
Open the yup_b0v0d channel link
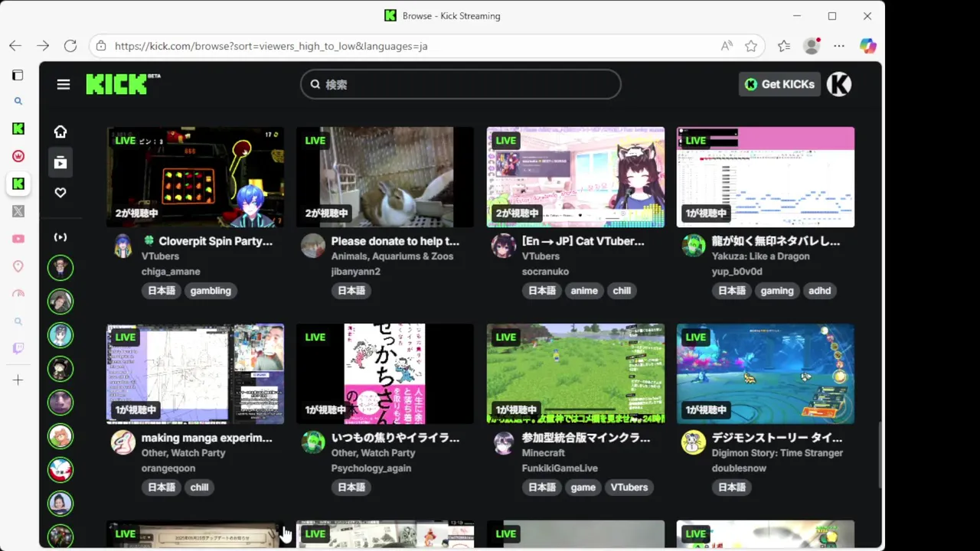(x=737, y=272)
